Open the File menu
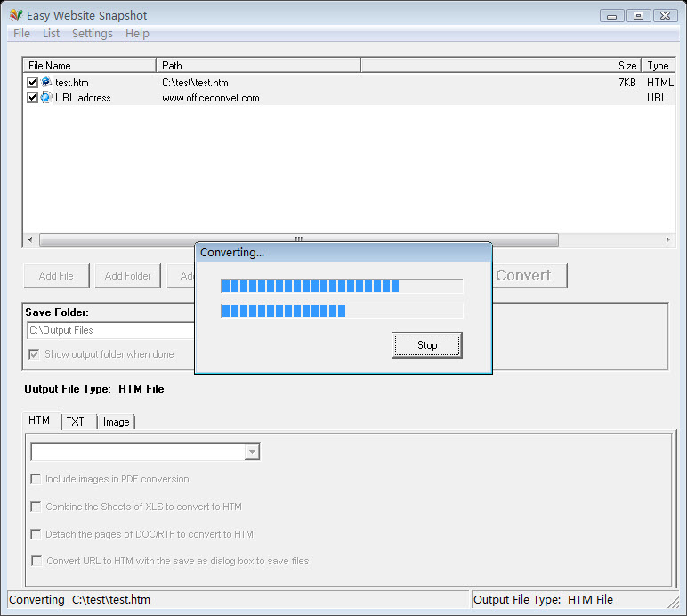This screenshot has width=687, height=616. coord(21,34)
